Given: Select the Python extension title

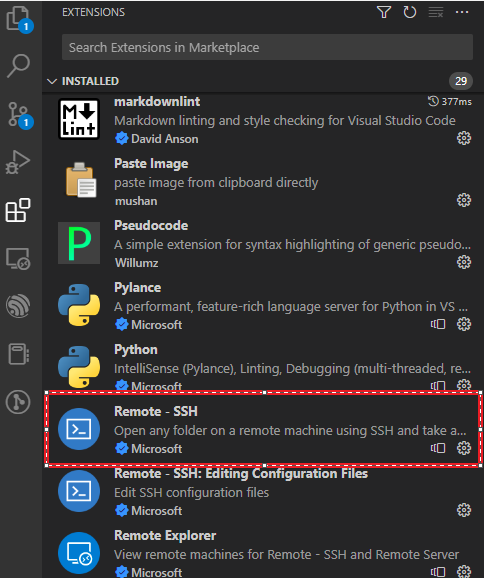Looking at the screenshot, I should click(136, 349).
